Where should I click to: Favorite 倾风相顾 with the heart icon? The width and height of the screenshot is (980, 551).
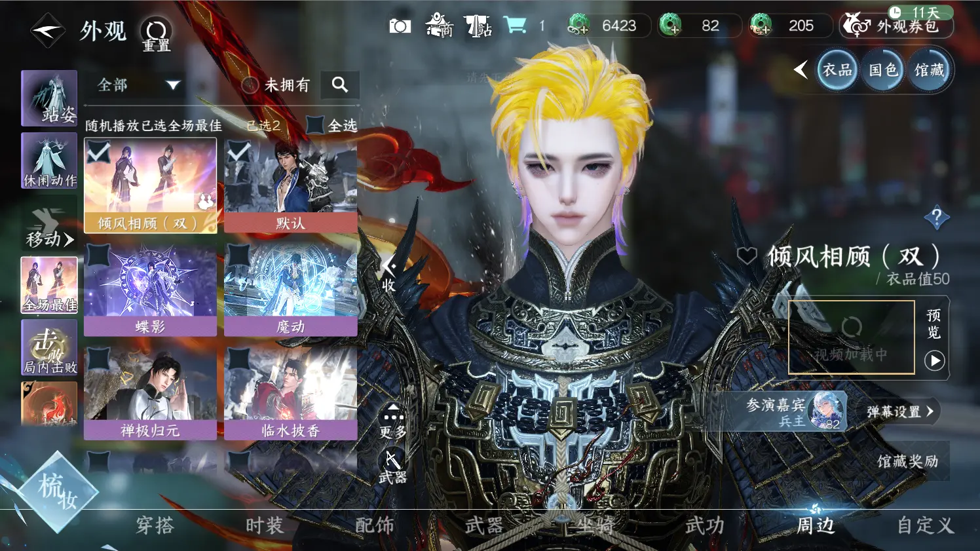point(747,256)
